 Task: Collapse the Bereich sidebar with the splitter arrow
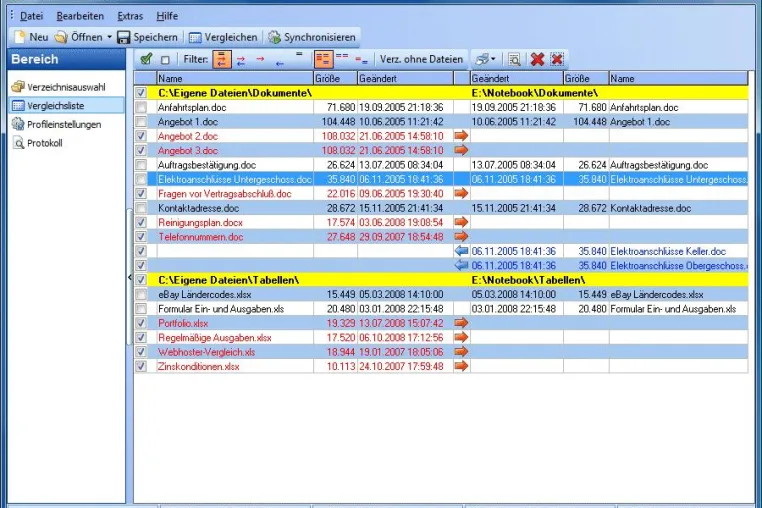tap(129, 277)
